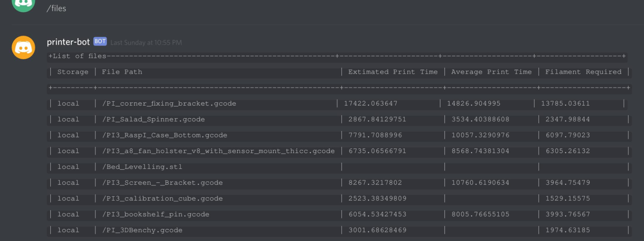Click average time value 8568.74381304

pyautogui.click(x=480, y=151)
